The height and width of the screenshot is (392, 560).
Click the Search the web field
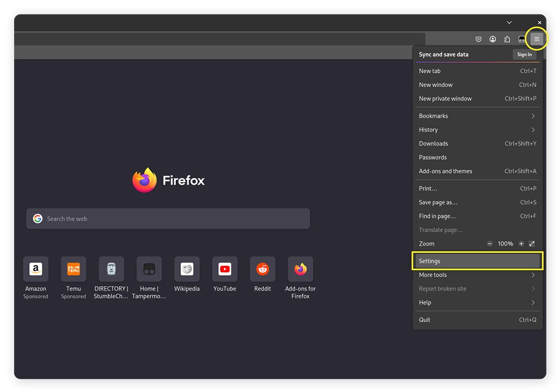[x=168, y=218]
